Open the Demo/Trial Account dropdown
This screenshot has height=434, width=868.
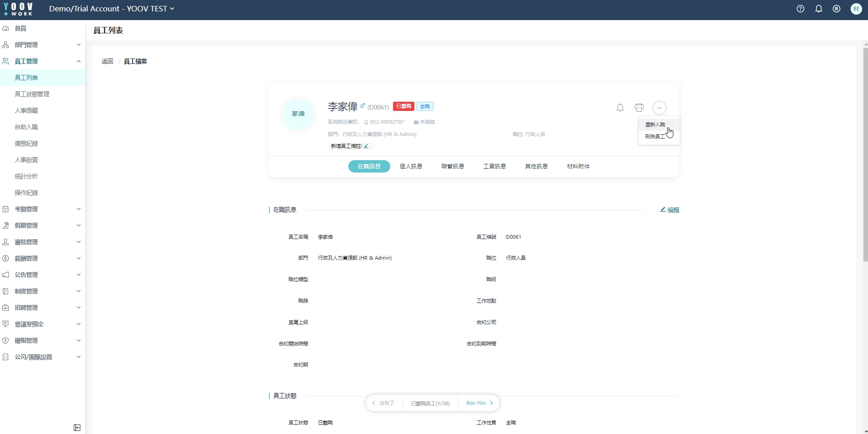point(112,9)
